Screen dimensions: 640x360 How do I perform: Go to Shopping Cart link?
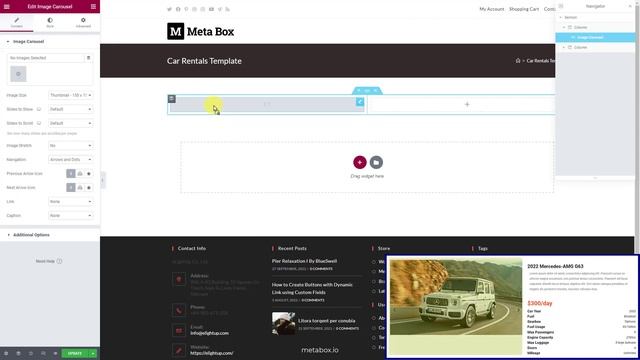[x=524, y=9]
